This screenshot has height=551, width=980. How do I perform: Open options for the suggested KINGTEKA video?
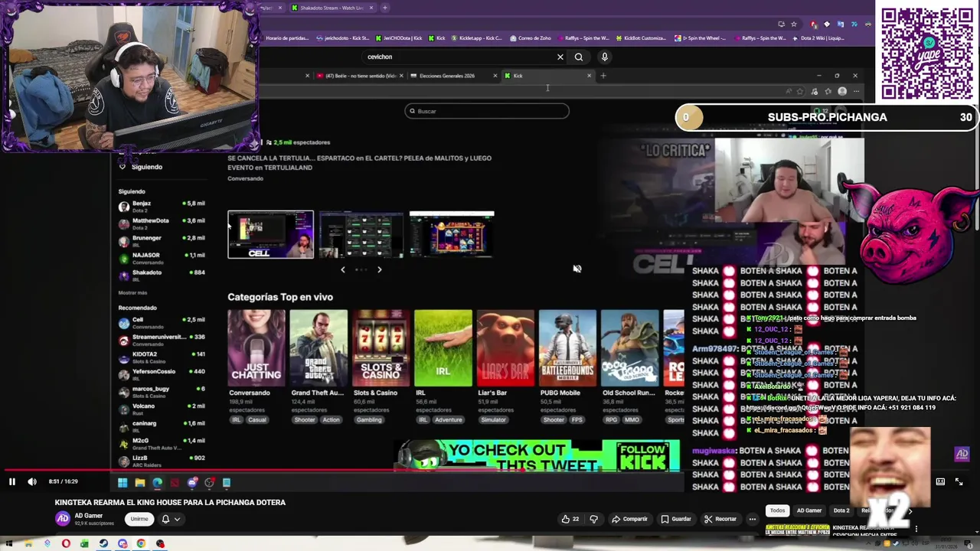pyautogui.click(x=916, y=529)
